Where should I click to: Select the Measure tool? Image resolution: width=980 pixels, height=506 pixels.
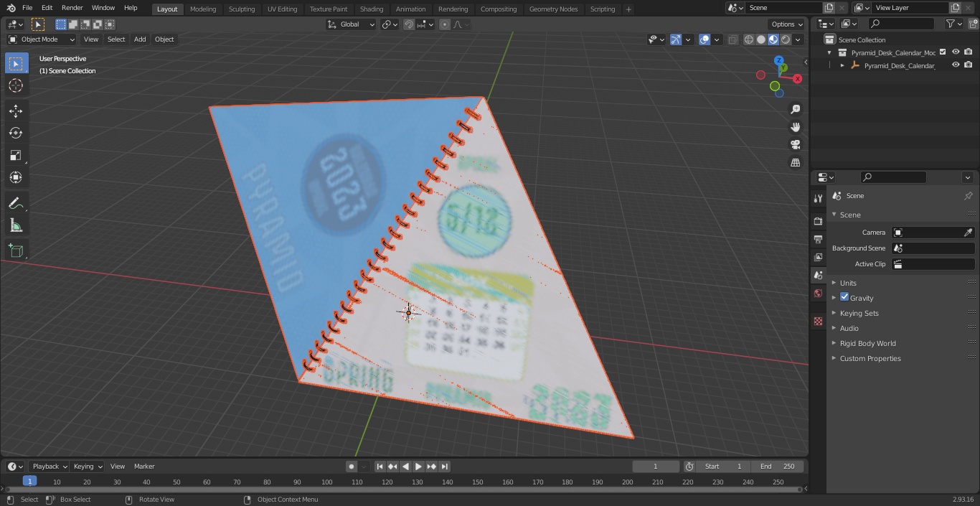tap(16, 226)
